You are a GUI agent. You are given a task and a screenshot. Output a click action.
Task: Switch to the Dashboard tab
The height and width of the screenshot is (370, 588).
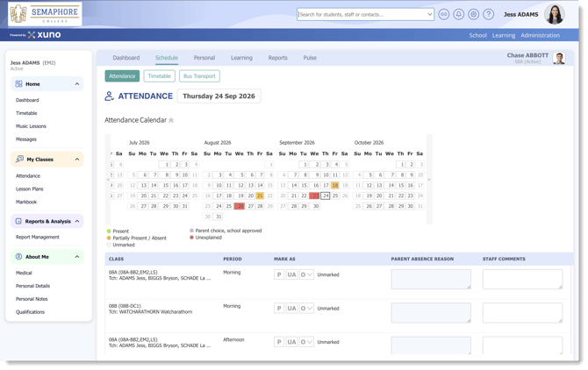[126, 58]
